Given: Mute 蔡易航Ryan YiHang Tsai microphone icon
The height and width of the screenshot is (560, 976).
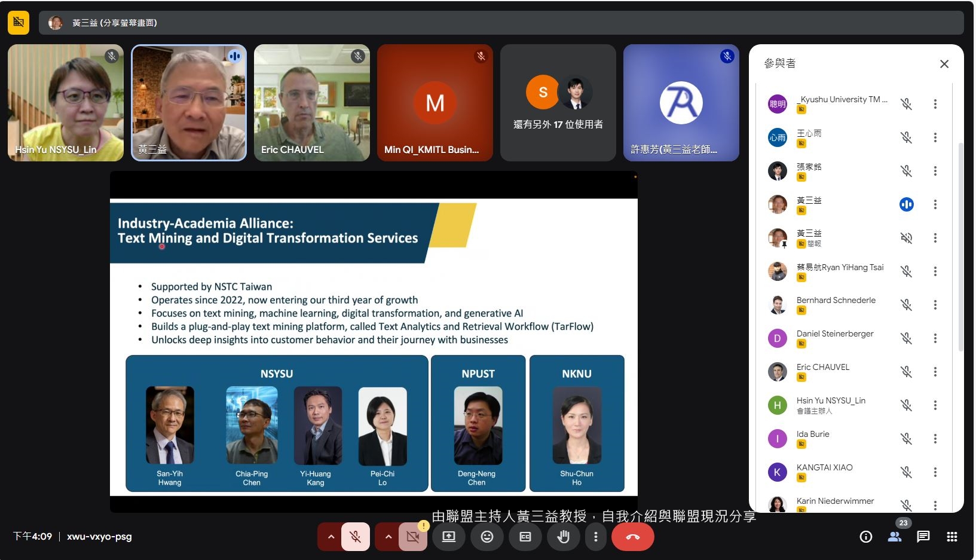Looking at the screenshot, I should tap(907, 271).
